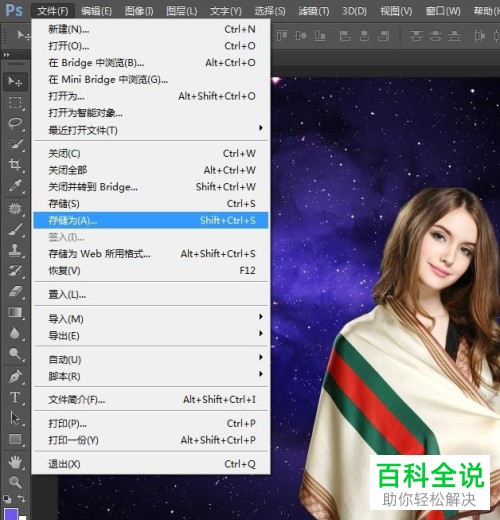
Task: Open the 图像(I) menu
Action: (x=139, y=11)
